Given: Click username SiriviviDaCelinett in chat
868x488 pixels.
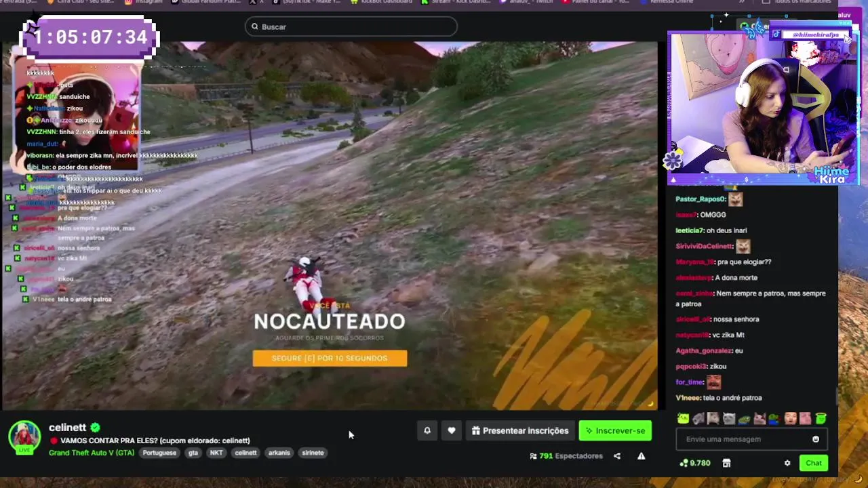Looking at the screenshot, I should [704, 246].
